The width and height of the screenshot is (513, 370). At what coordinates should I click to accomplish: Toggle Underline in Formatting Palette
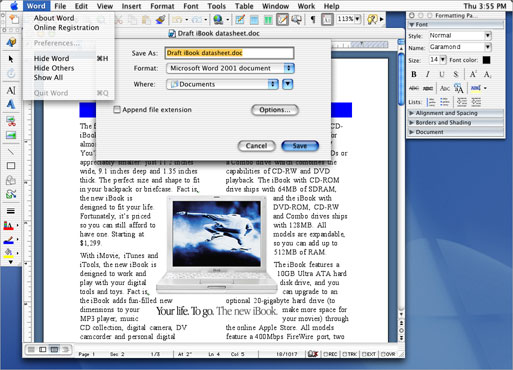coord(442,74)
